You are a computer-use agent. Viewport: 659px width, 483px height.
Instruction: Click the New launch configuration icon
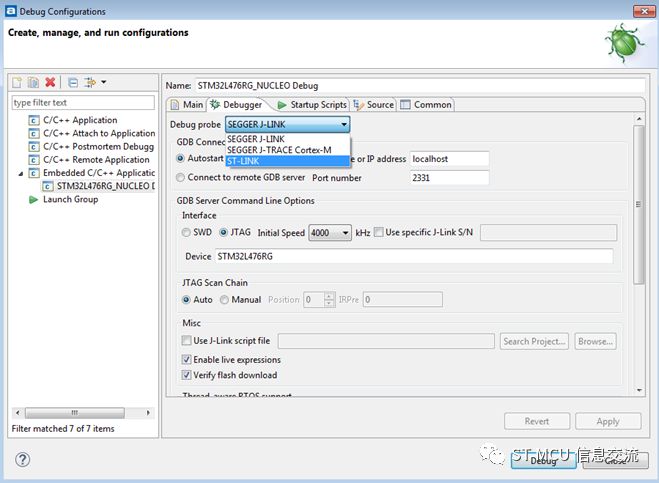[17, 82]
